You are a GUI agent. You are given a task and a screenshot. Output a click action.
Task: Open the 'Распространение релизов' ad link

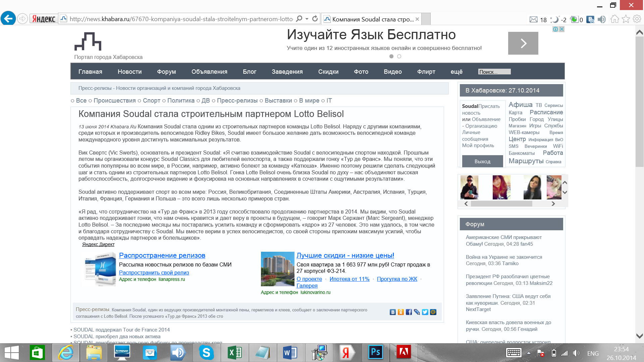(162, 255)
